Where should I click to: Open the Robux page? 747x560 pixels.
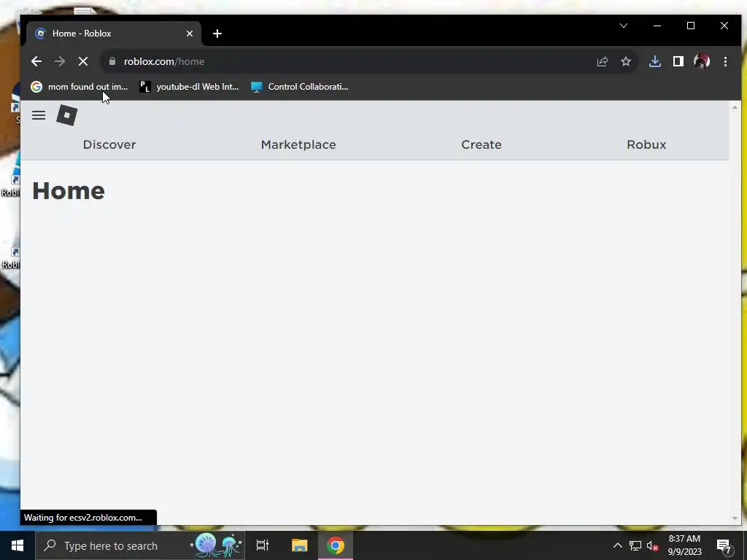point(646,144)
